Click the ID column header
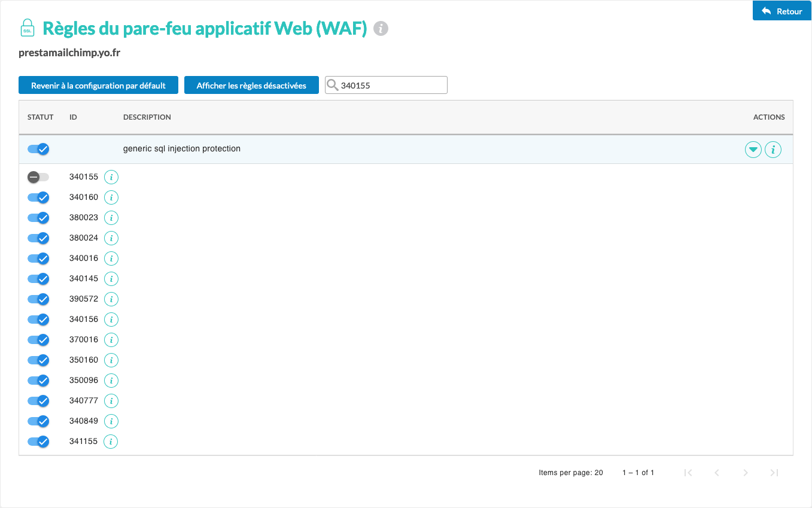Screen dimensions: 812x508 point(73,117)
